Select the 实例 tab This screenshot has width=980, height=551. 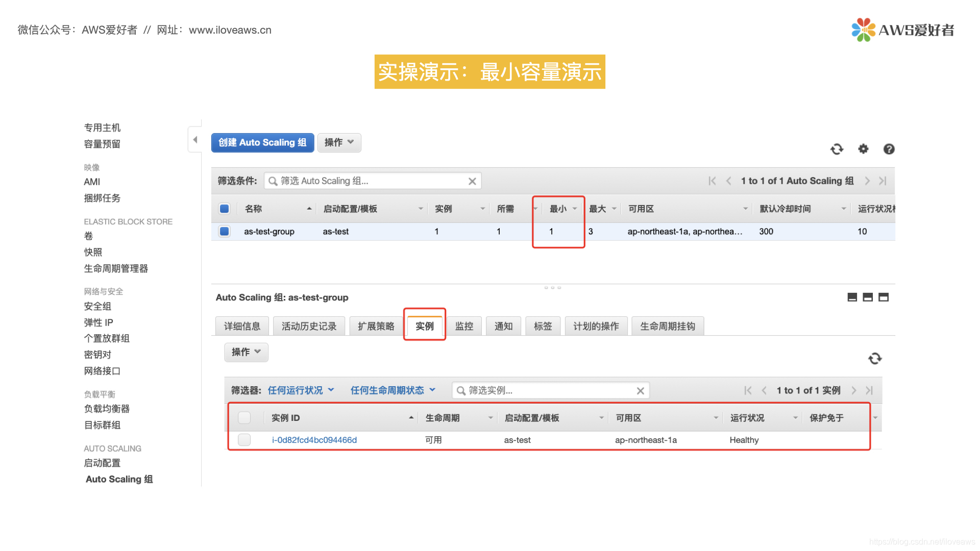tap(425, 326)
